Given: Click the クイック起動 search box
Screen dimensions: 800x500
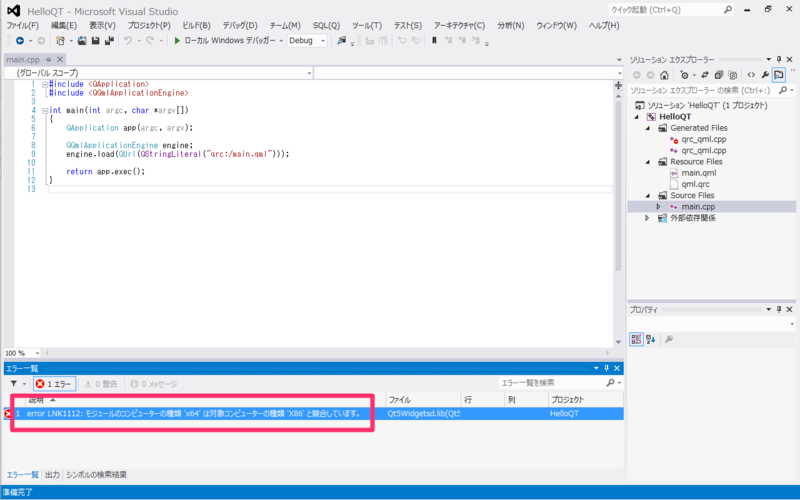Looking at the screenshot, I should pos(671,9).
